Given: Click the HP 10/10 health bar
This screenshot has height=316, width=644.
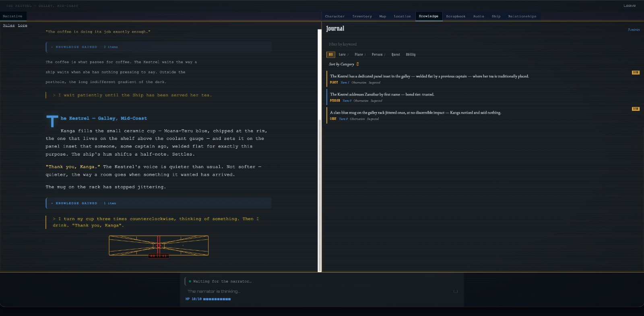Looking at the screenshot, I should pyautogui.click(x=208, y=299).
